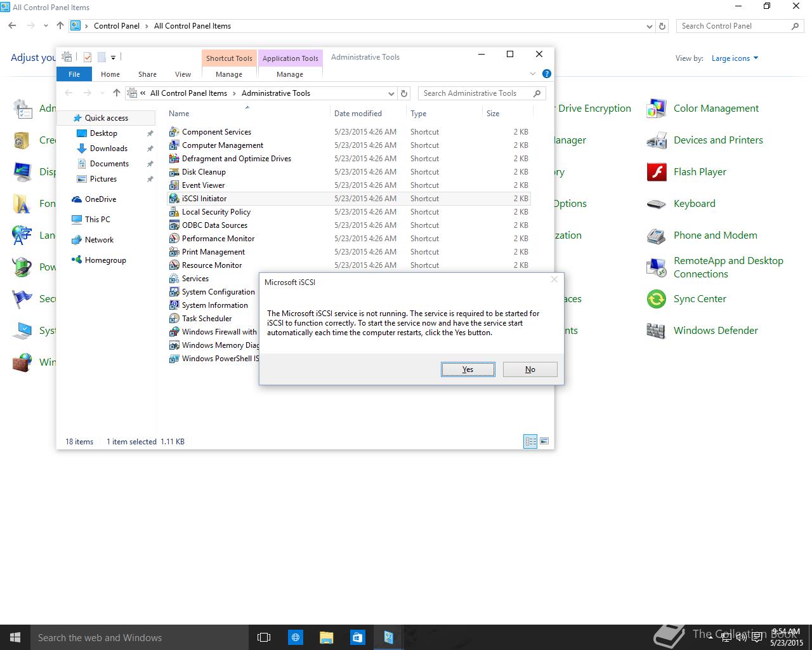This screenshot has width=812, height=650.
Task: Open Downloads in navigation pane
Action: click(x=108, y=149)
